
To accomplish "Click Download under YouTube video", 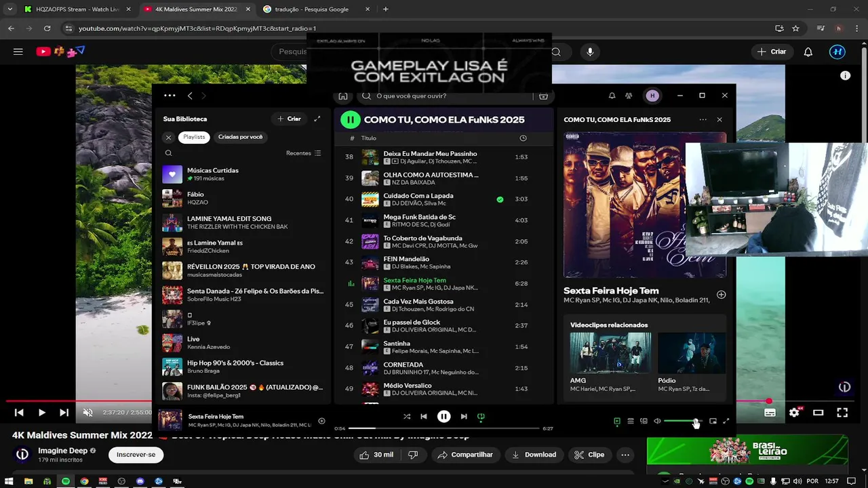I will click(x=534, y=455).
